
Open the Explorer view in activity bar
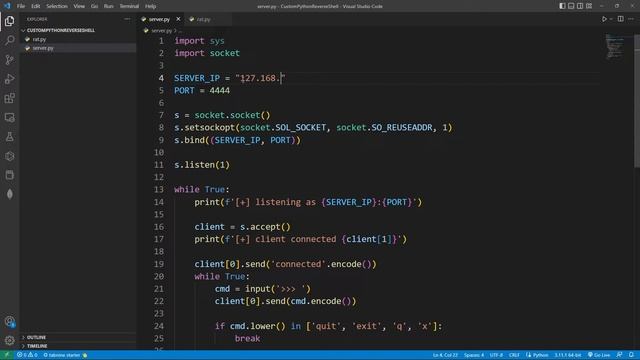9,21
